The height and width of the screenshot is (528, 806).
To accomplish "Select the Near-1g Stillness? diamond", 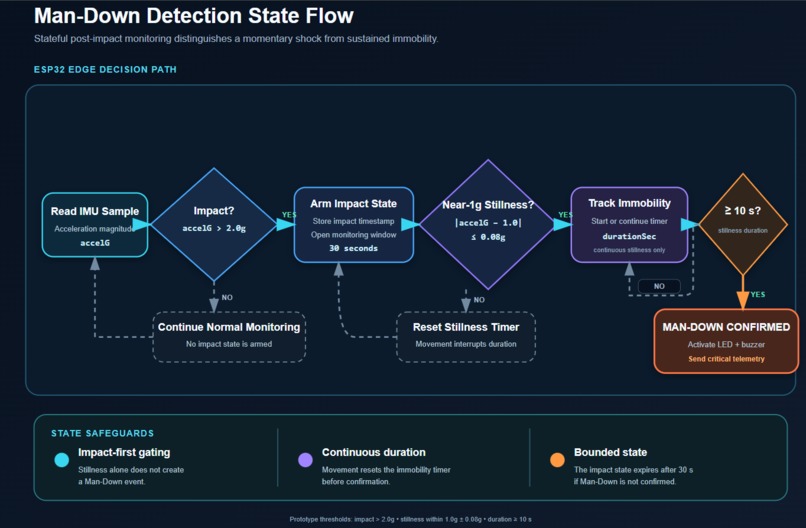I will click(x=488, y=224).
